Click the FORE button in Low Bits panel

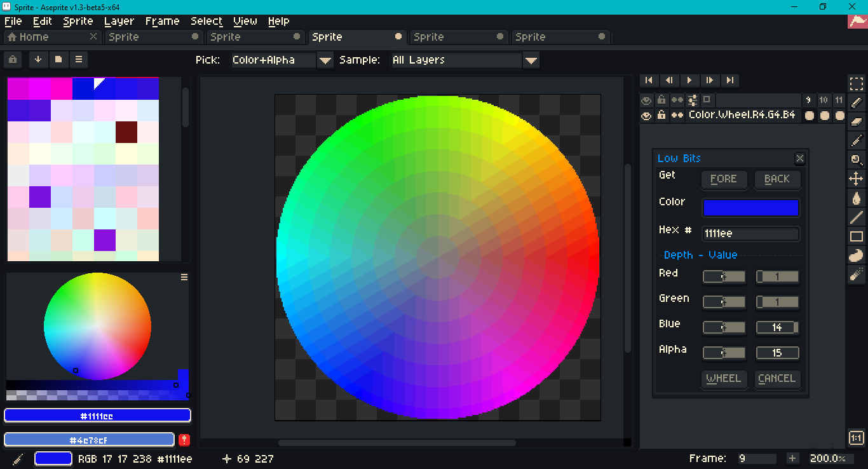(724, 180)
